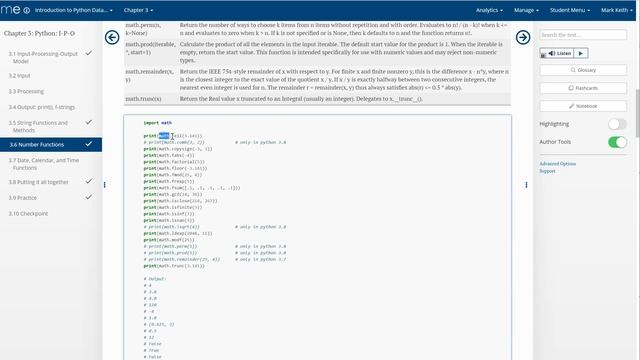Open the Analytics menu
Viewport: 640px width, 360px height.
(489, 10)
